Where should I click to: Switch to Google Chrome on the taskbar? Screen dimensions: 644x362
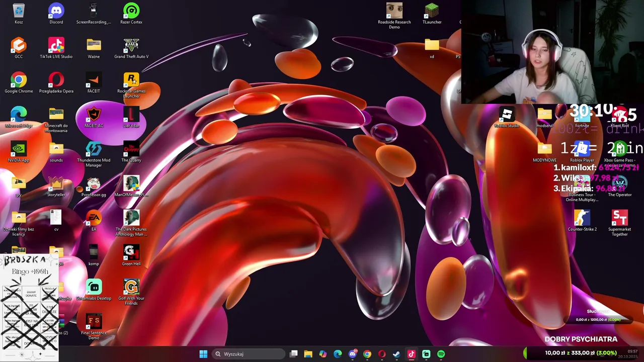point(367,354)
